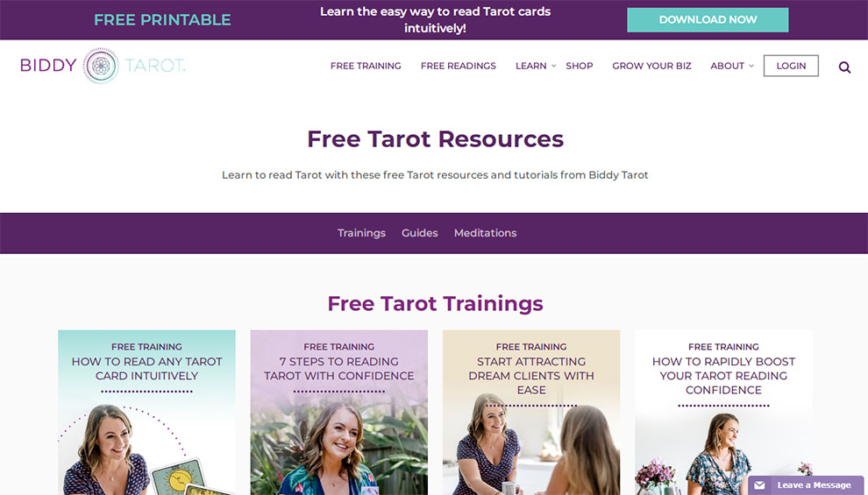868x495 pixels.
Task: Click the Free Printable banner text
Action: pos(162,20)
